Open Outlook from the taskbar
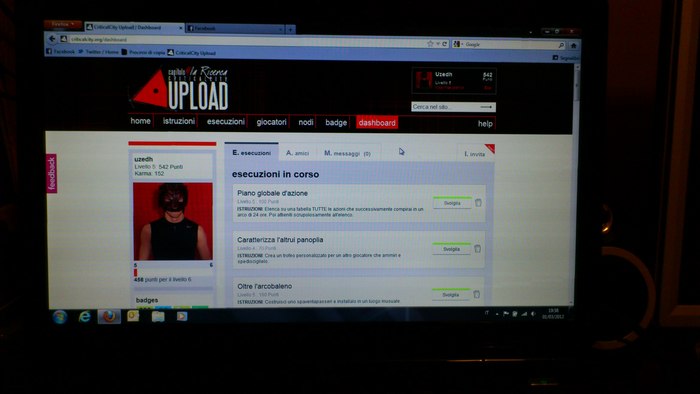Screen dimensions: 700x394 tap(133, 316)
